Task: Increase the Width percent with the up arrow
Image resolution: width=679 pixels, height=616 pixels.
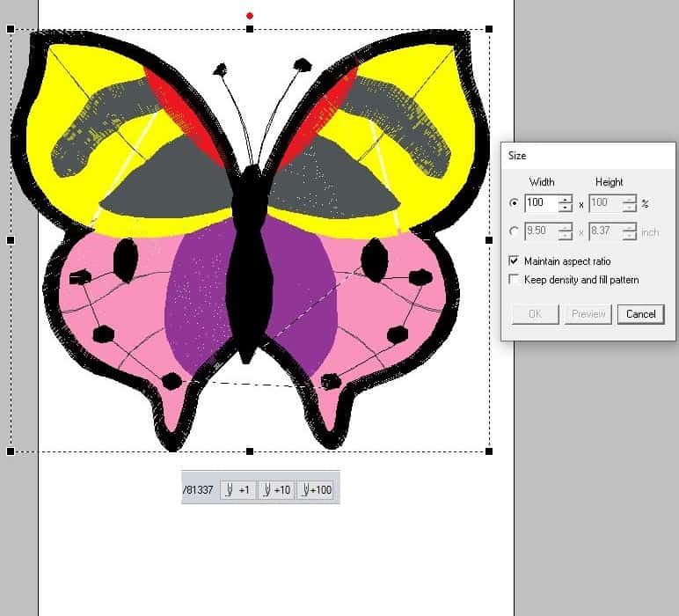Action: click(566, 199)
